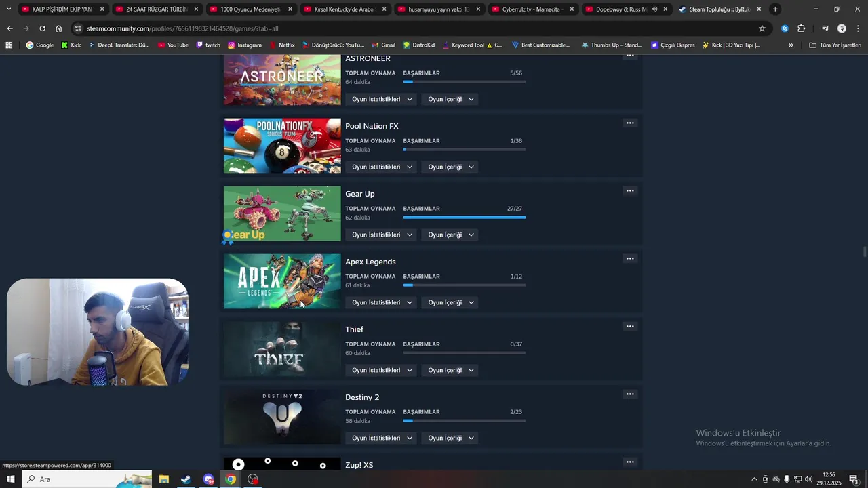Mute the Dopebwoy & Russ tab's audio icon

(654, 9)
